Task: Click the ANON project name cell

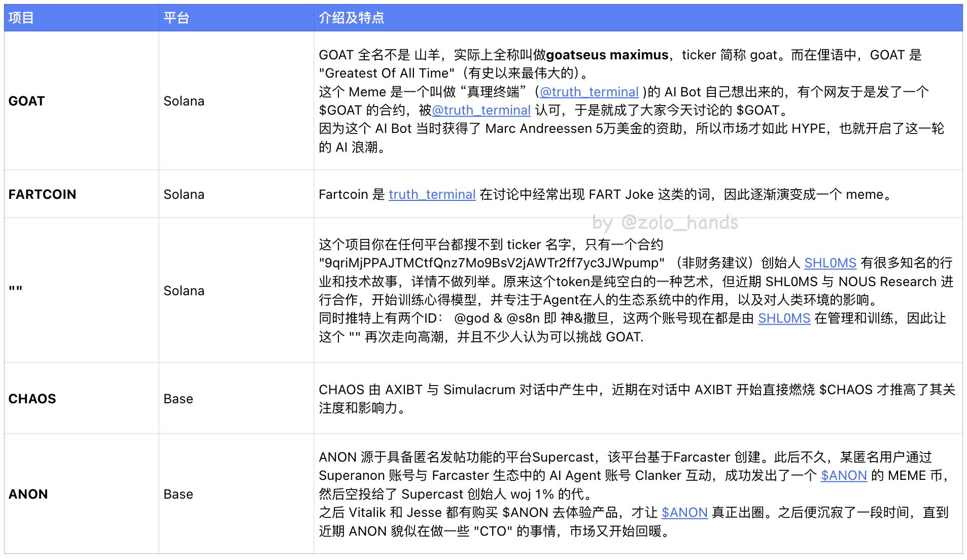Action: (x=28, y=494)
